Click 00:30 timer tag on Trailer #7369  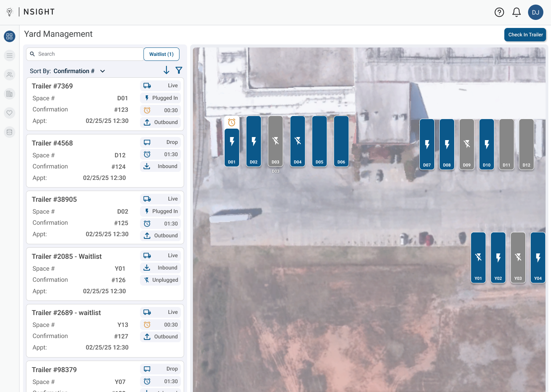[161, 110]
